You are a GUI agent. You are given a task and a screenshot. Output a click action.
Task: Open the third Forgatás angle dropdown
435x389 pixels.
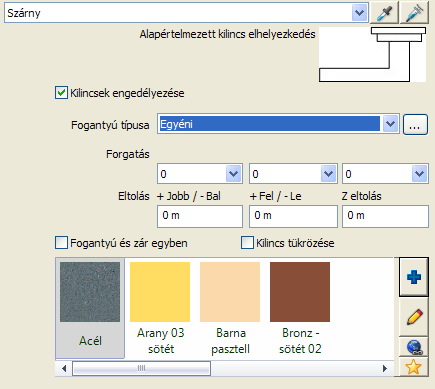pyautogui.click(x=419, y=174)
